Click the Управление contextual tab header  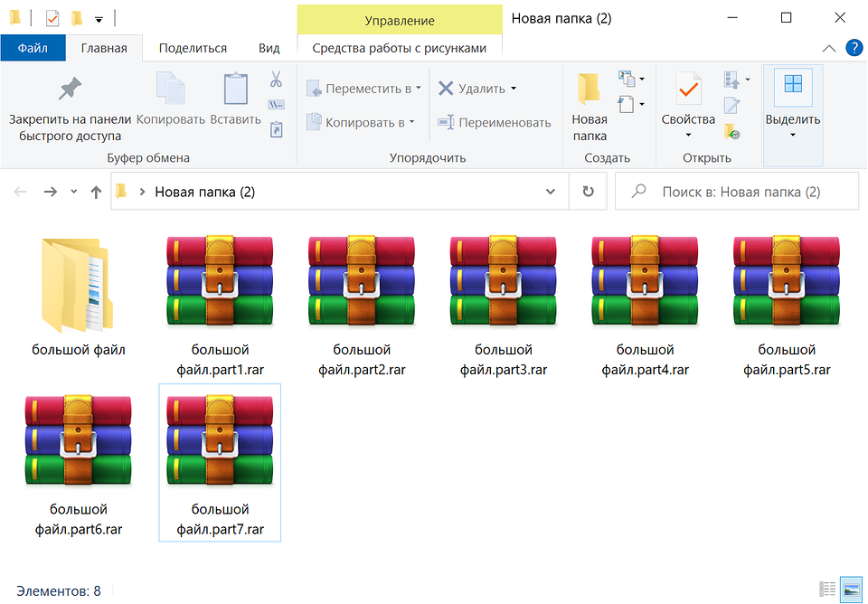399,21
